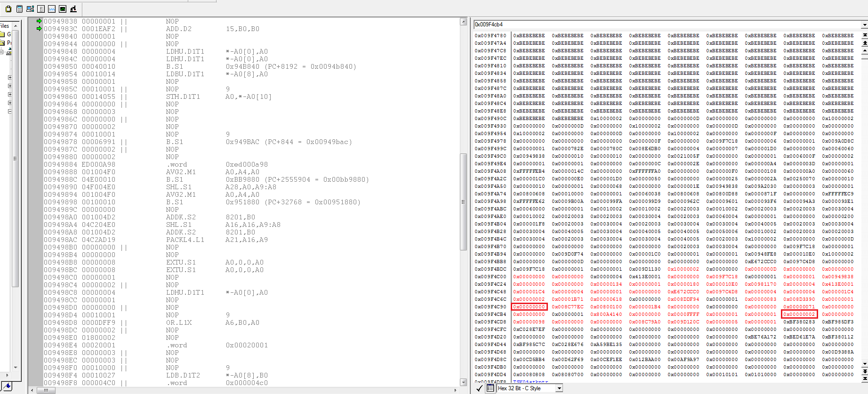Click the memory options icon beside checkmark

(x=490, y=388)
